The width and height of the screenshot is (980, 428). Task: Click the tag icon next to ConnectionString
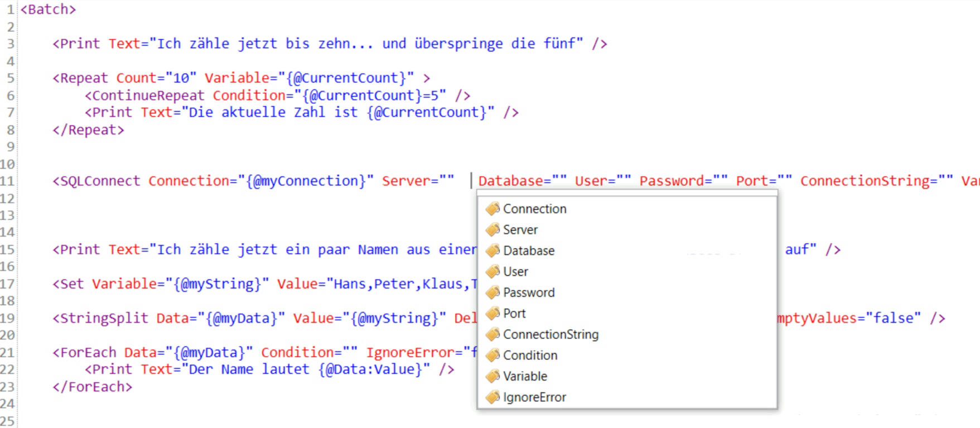point(493,334)
